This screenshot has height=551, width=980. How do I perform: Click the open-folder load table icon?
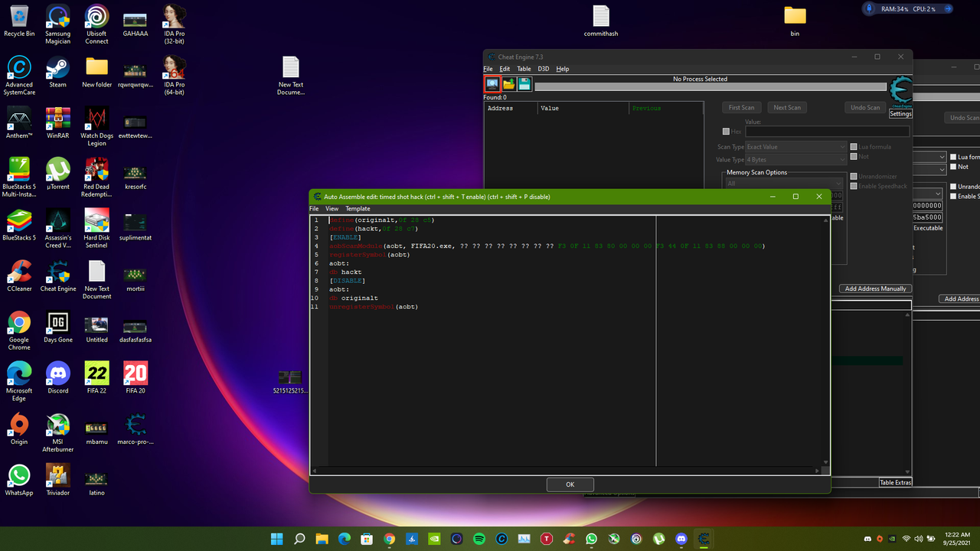[x=508, y=83]
